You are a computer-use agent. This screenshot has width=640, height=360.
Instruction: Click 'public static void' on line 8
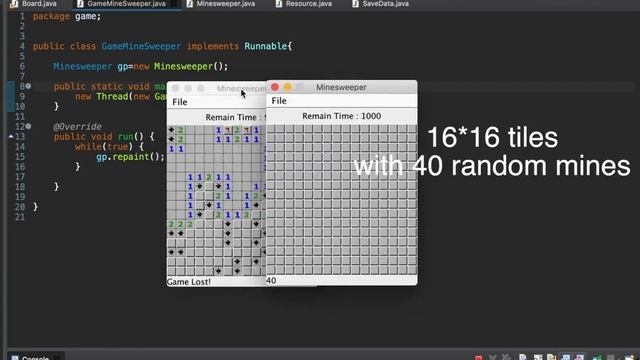click(101, 86)
